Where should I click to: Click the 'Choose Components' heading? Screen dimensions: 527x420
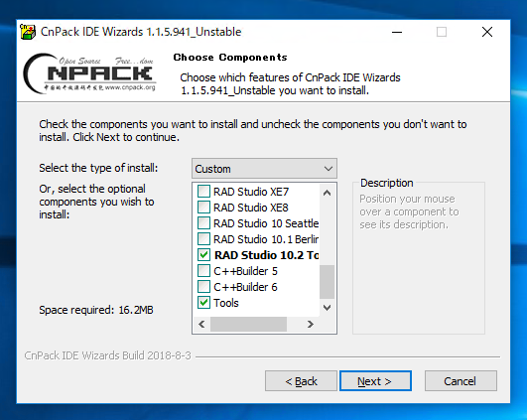[230, 58]
